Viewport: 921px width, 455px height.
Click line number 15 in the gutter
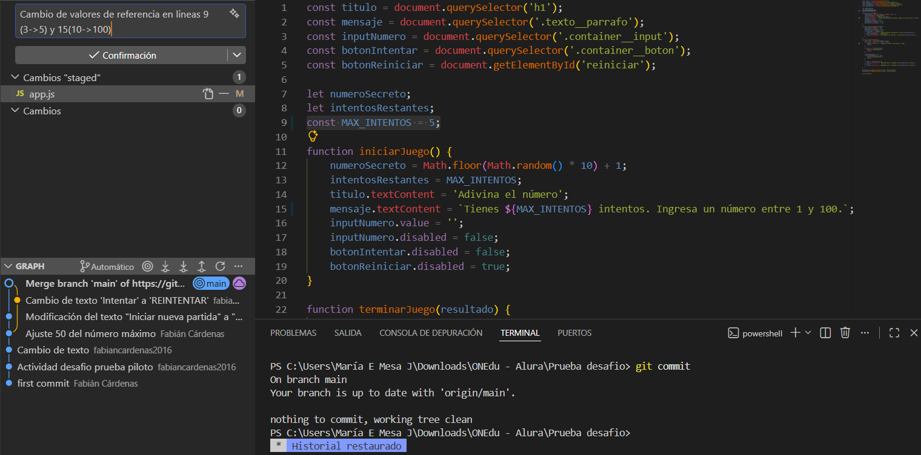pyautogui.click(x=281, y=209)
